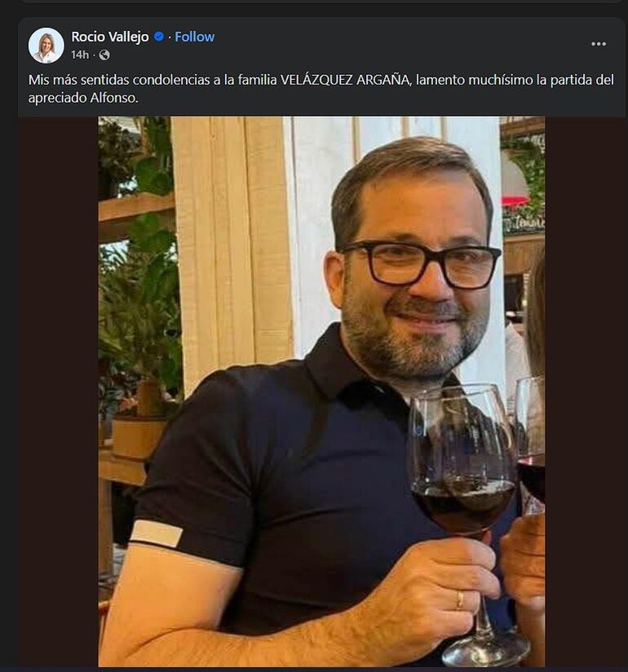Click the blue verified badge icon
Viewport: 628px width, 672px height.
[159, 37]
